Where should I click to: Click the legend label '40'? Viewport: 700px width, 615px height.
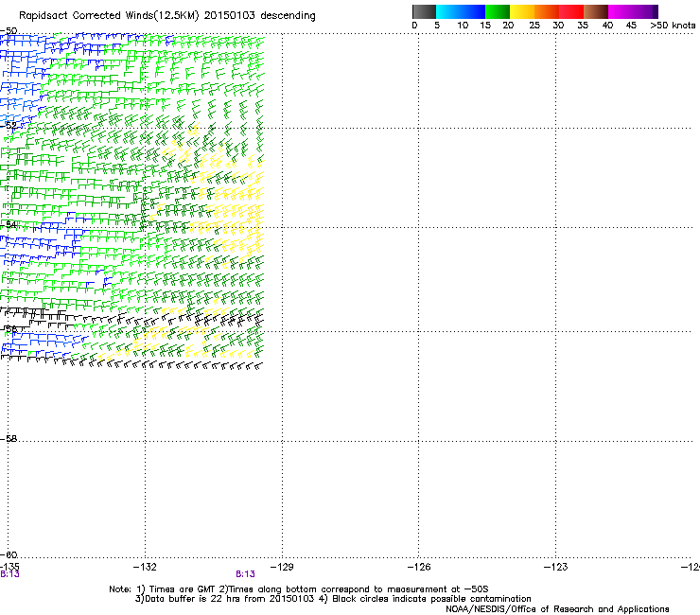[x=607, y=26]
